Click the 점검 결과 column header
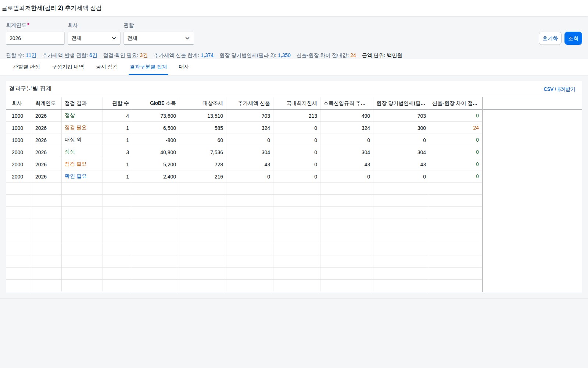This screenshot has width=588, height=368. pos(82,103)
